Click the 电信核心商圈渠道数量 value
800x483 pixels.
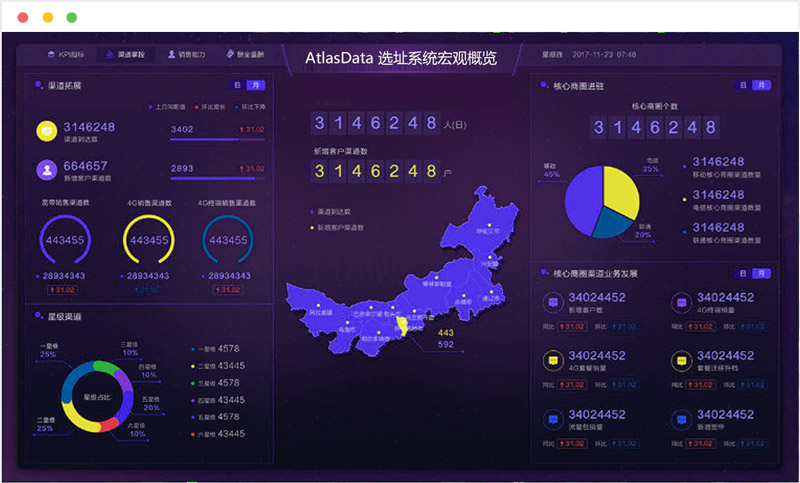(x=718, y=195)
